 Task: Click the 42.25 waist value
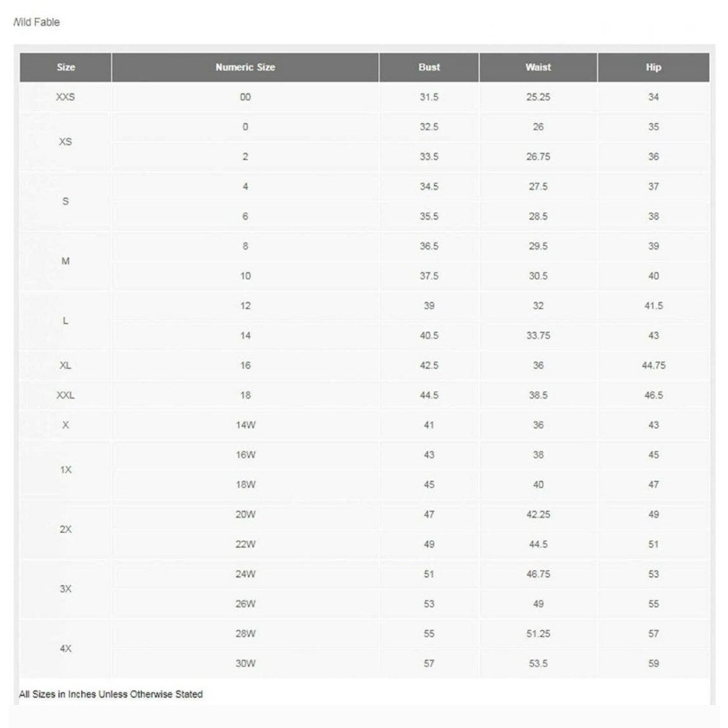pyautogui.click(x=538, y=515)
